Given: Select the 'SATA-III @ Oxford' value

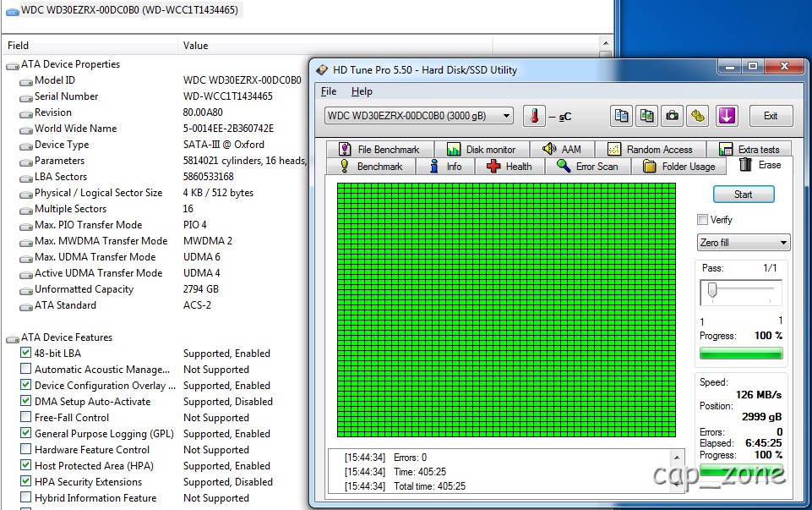Looking at the screenshot, I should tap(224, 145).
